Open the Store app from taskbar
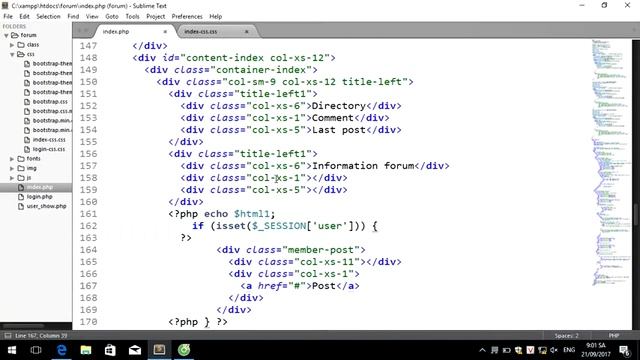Screen dimensions: 640x360 [x=110, y=350]
